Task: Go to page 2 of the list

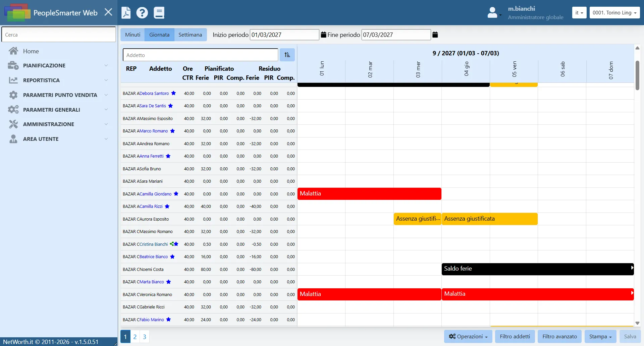Action: (x=135, y=337)
